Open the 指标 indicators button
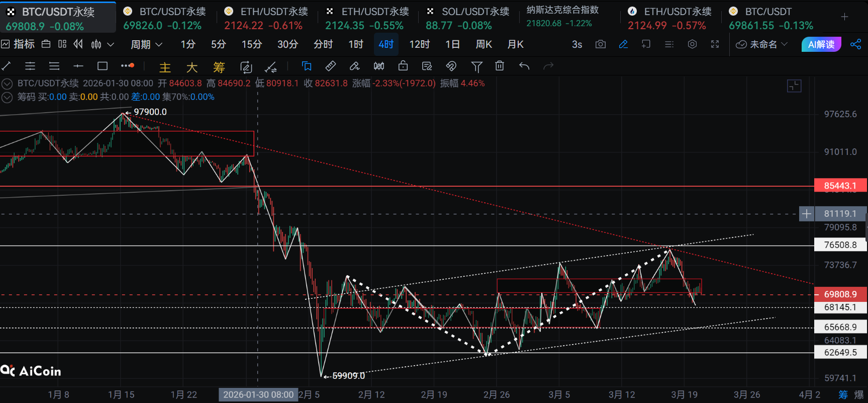 pyautogui.click(x=18, y=44)
